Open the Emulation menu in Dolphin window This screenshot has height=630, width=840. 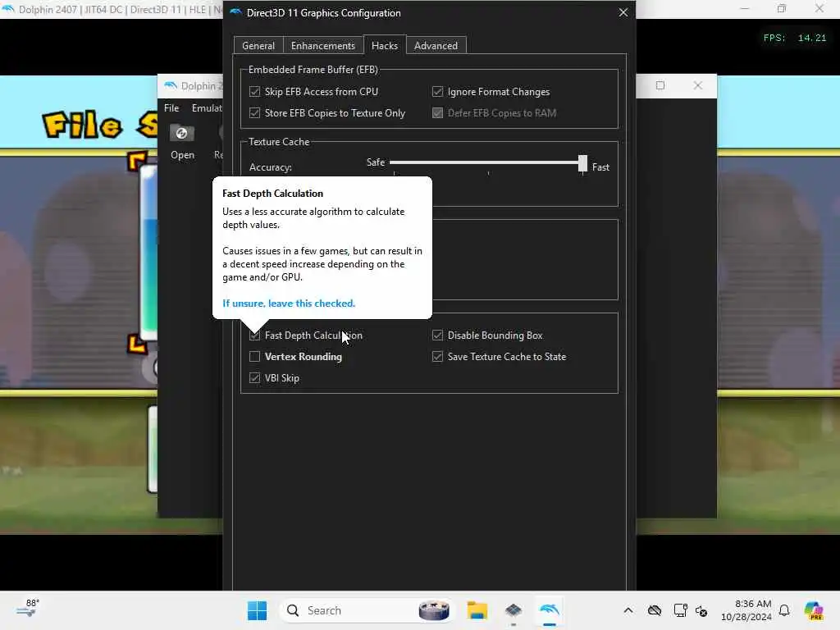[207, 107]
